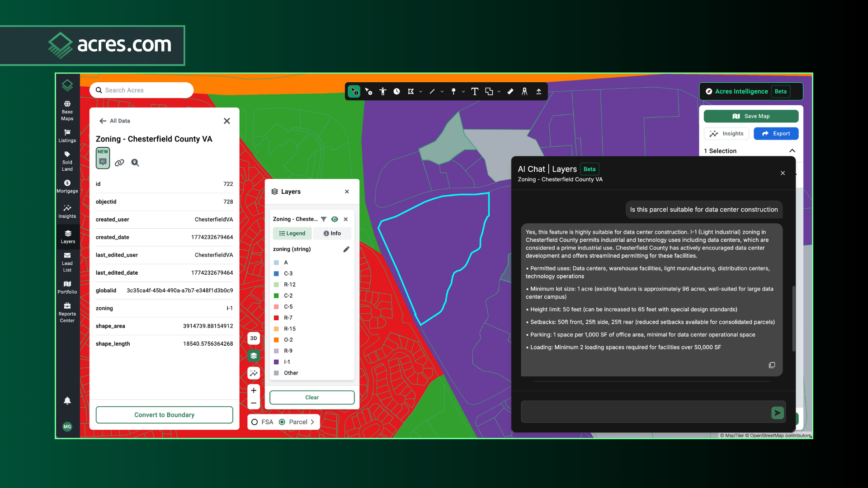Select the multi-select cursor tool
Viewport: 868px width, 488px height.
[x=368, y=91]
